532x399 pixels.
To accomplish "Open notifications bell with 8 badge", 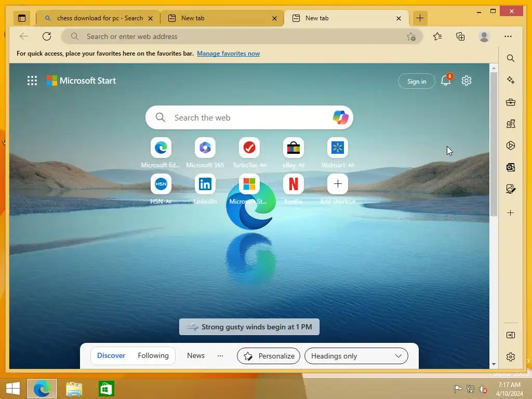I will (446, 81).
